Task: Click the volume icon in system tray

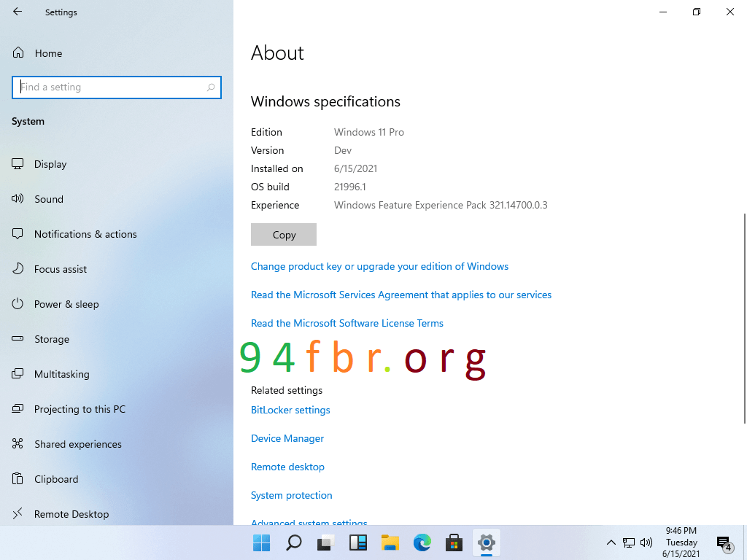Action: pos(646,542)
